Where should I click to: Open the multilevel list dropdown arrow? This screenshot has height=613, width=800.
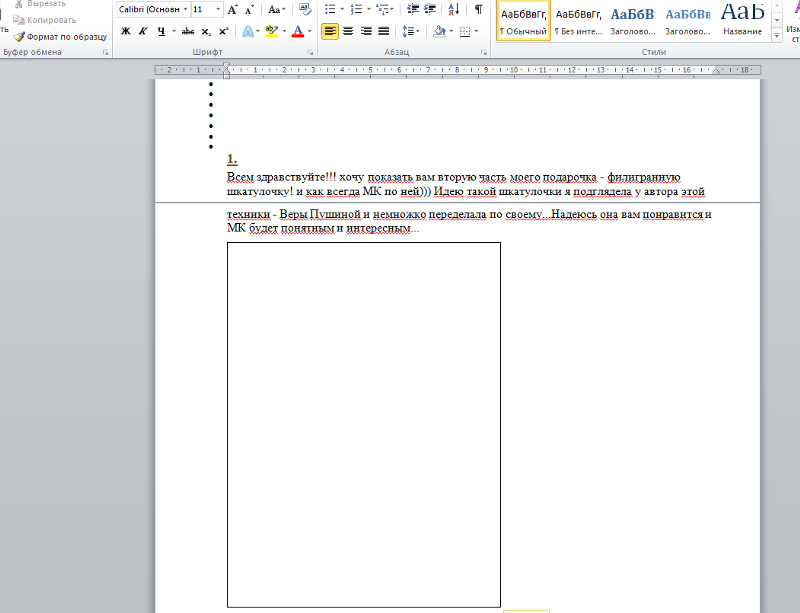(x=392, y=9)
